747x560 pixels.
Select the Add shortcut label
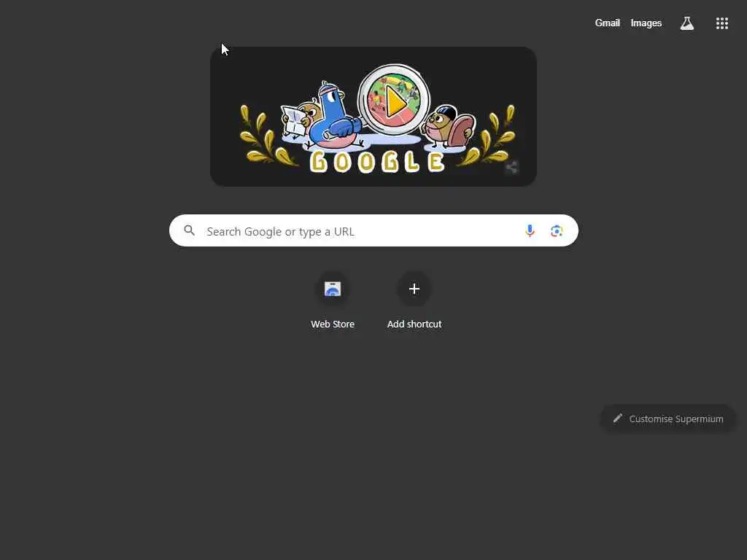[x=414, y=324]
